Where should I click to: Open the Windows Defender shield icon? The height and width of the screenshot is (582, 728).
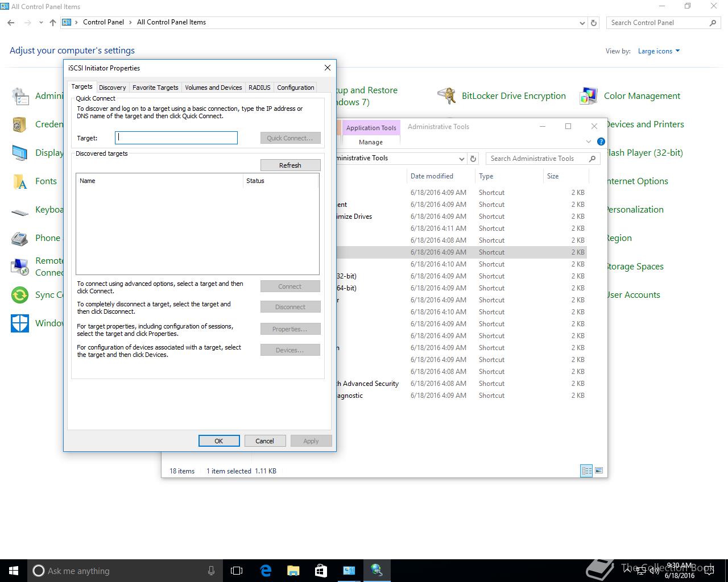(x=20, y=323)
